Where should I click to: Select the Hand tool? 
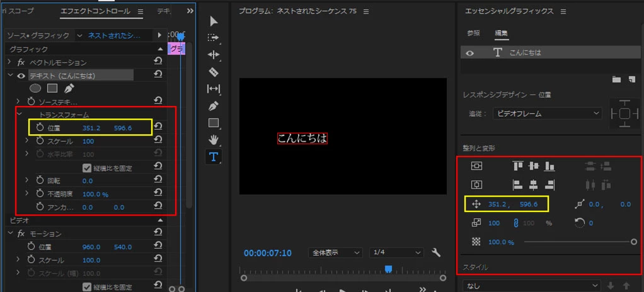click(x=214, y=140)
